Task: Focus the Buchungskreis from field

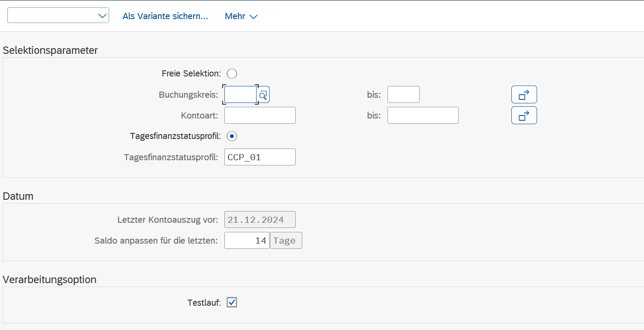Action: [240, 95]
